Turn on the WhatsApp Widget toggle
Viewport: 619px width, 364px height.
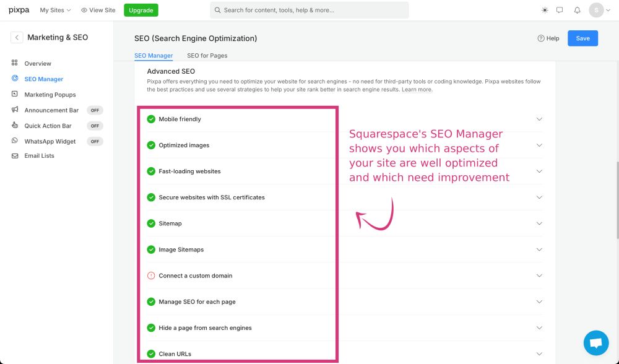[x=95, y=141]
